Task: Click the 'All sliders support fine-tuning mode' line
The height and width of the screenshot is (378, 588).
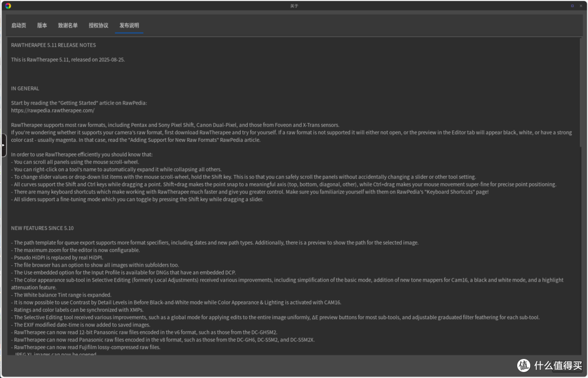Action: (x=137, y=199)
